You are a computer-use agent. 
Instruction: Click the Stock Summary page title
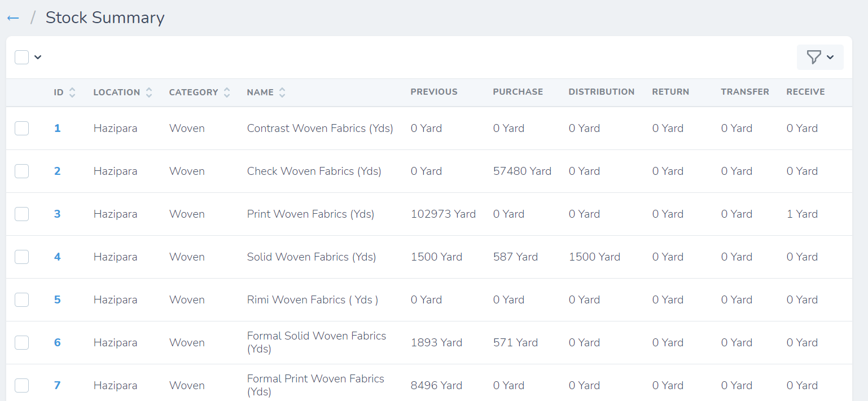105,18
